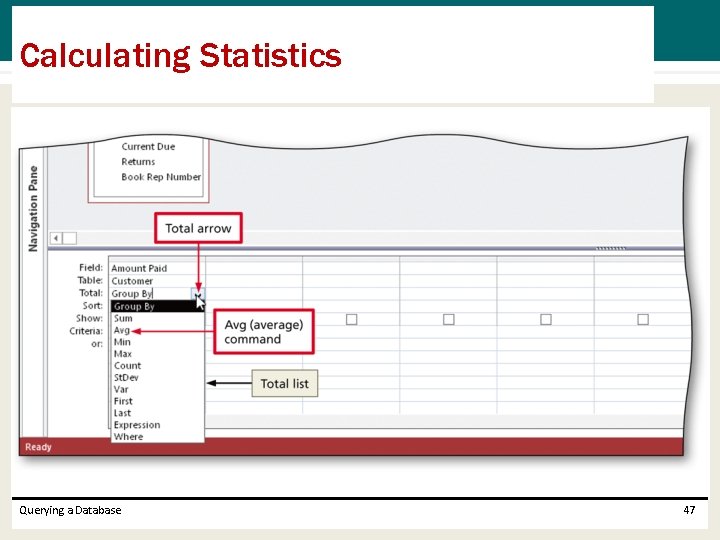Click the pane splitter grip handle
This screenshot has width=720, height=540.
pos(610,248)
